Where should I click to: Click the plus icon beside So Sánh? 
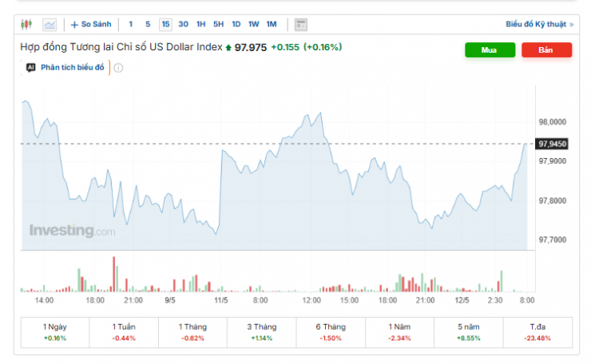(74, 25)
